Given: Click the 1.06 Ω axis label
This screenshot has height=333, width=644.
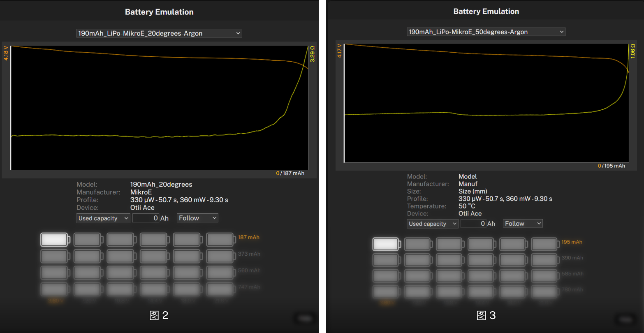Looking at the screenshot, I should click(633, 51).
